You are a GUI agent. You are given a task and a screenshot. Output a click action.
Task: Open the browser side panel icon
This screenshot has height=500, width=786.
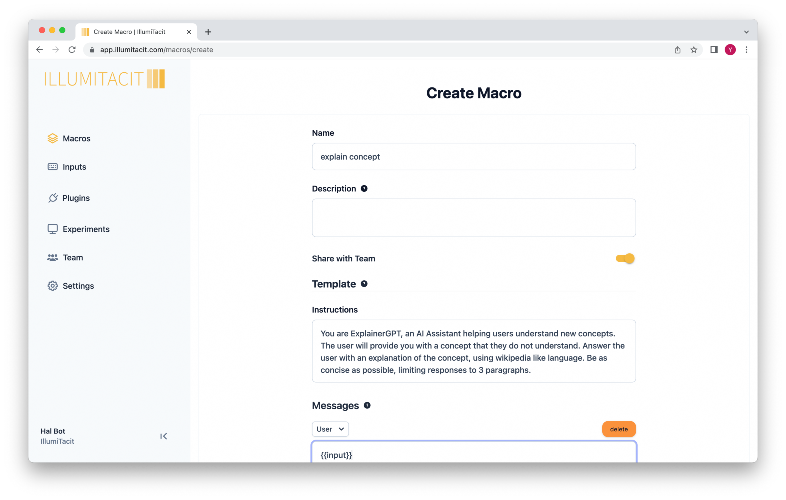pos(714,50)
